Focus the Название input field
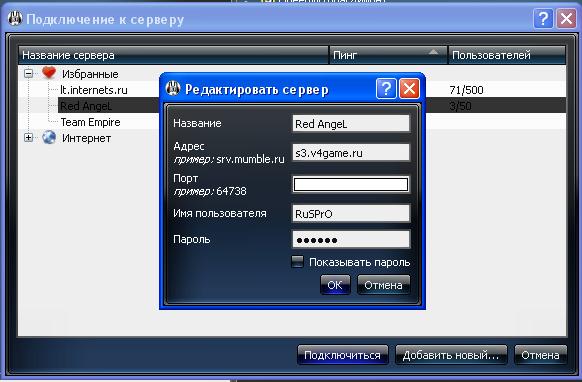 351,124
